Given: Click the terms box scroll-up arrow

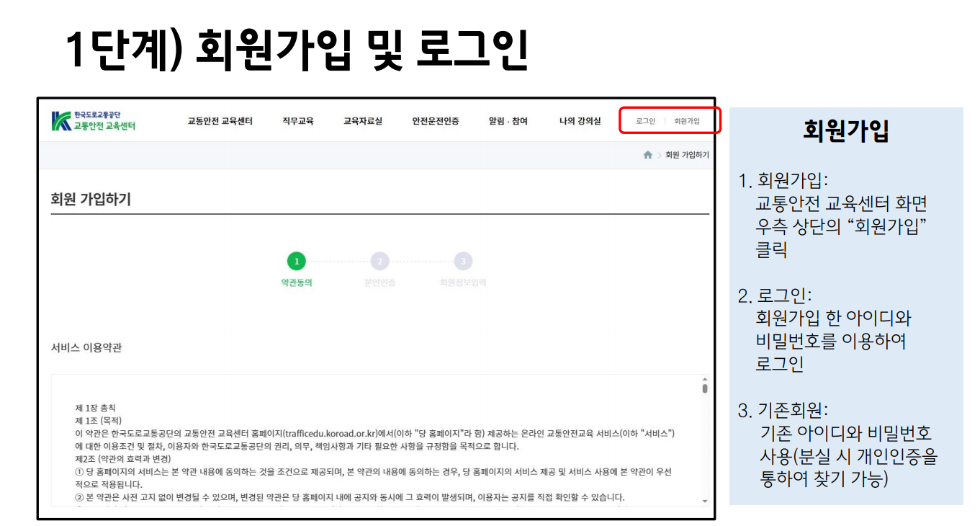Looking at the screenshot, I should coord(704,380).
